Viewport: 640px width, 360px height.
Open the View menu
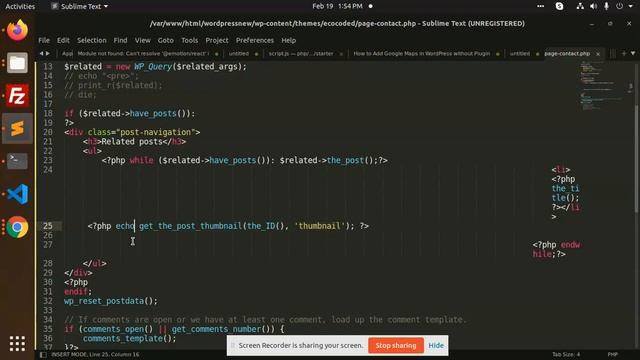tap(142, 40)
